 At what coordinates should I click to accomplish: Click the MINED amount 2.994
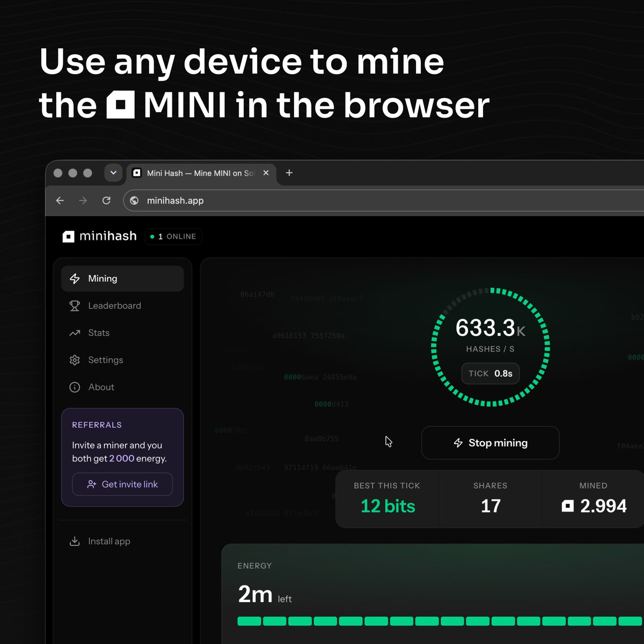point(603,506)
